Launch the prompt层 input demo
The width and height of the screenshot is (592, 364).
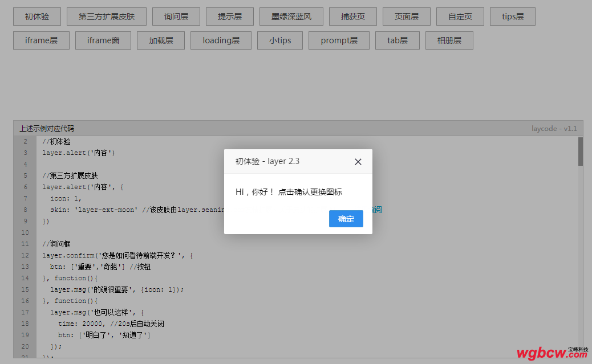point(338,40)
